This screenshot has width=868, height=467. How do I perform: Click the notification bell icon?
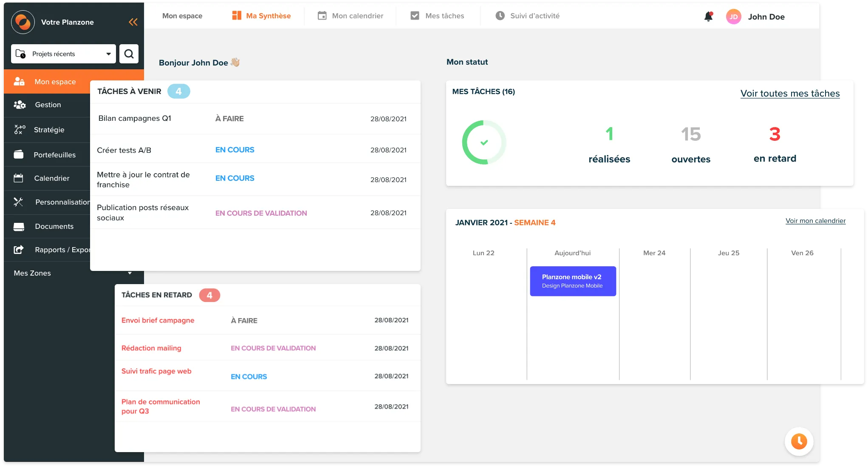[708, 17]
